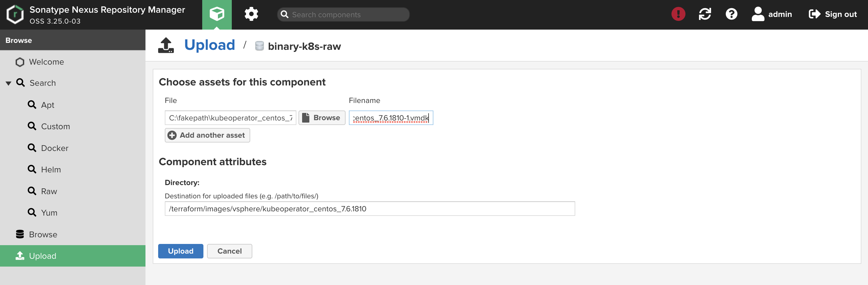The height and width of the screenshot is (285, 868).
Task: Click the Browse database stack icon in sidebar
Action: click(20, 234)
